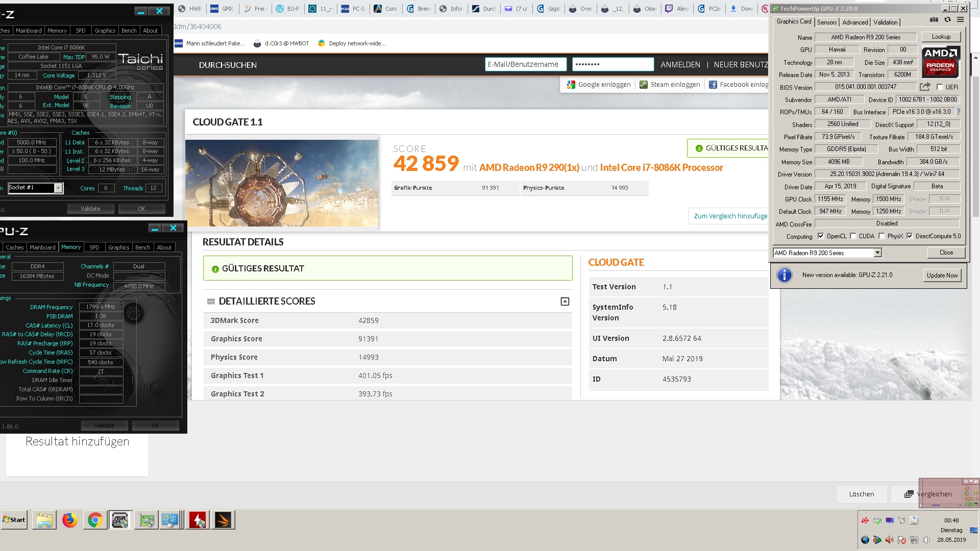The width and height of the screenshot is (980, 551).
Task: Toggle the OpenCL checkbox
Action: [x=821, y=236]
